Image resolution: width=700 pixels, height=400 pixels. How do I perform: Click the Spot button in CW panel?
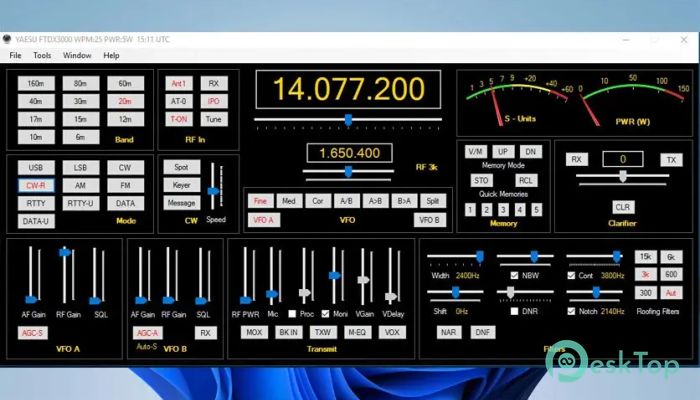click(x=181, y=167)
